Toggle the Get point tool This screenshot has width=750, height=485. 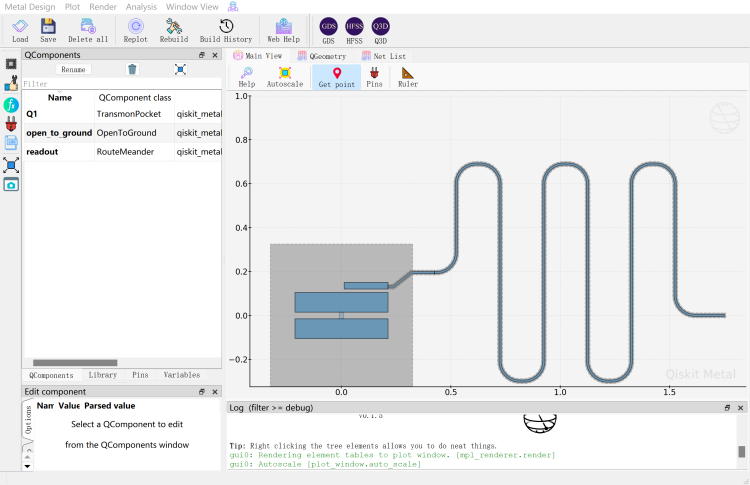click(337, 77)
